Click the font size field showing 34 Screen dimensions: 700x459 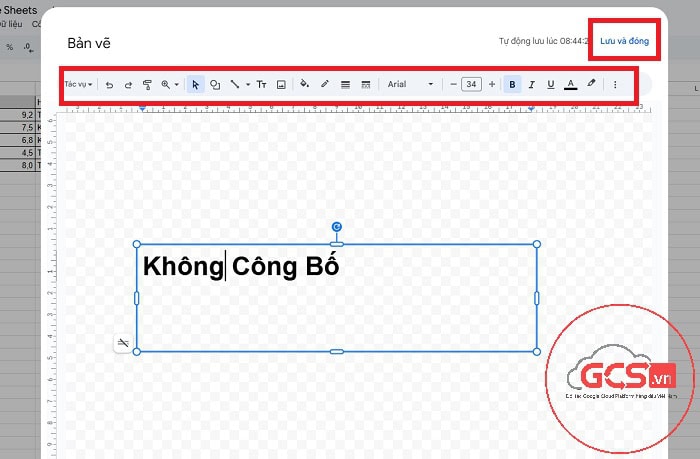472,85
